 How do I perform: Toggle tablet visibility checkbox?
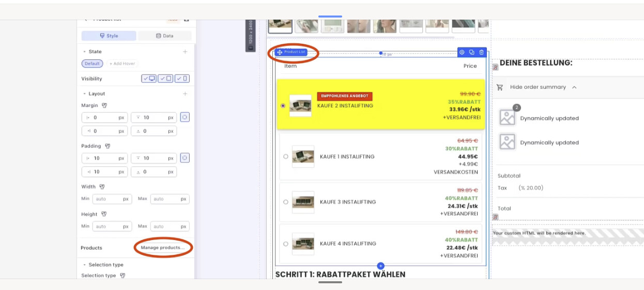[165, 78]
